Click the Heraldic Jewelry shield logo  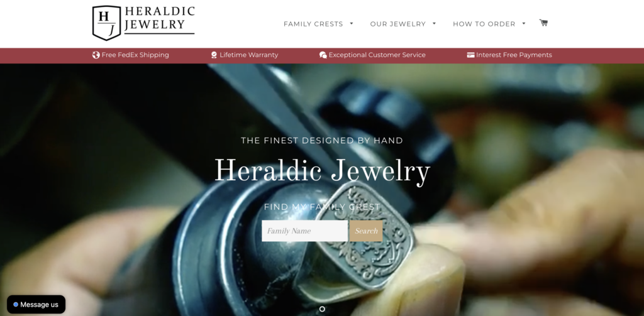point(106,23)
